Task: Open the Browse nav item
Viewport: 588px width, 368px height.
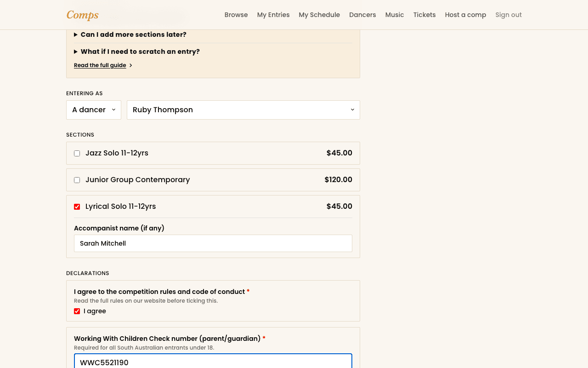Action: (x=236, y=15)
